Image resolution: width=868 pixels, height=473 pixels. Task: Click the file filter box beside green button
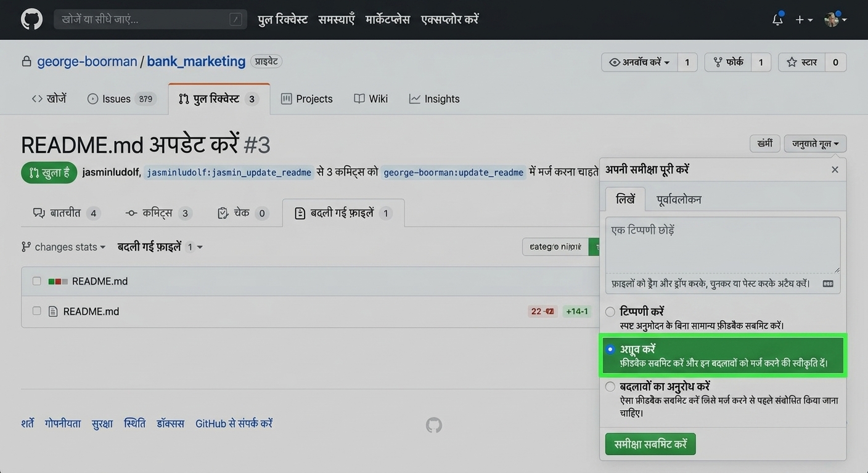555,247
